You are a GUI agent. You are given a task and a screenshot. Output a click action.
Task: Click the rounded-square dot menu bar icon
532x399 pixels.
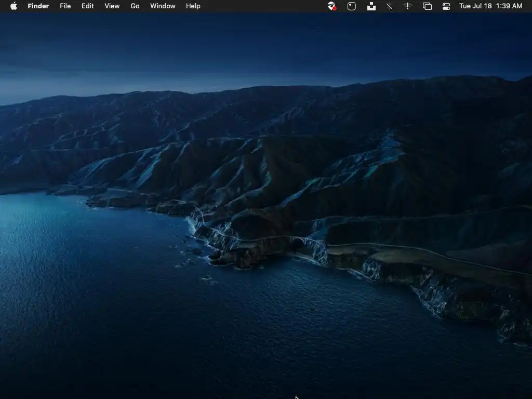click(x=352, y=6)
